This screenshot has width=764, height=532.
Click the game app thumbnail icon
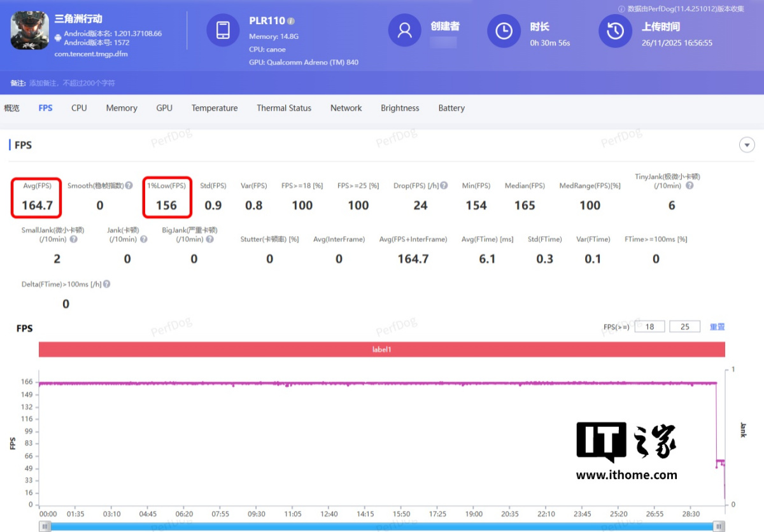[x=30, y=30]
